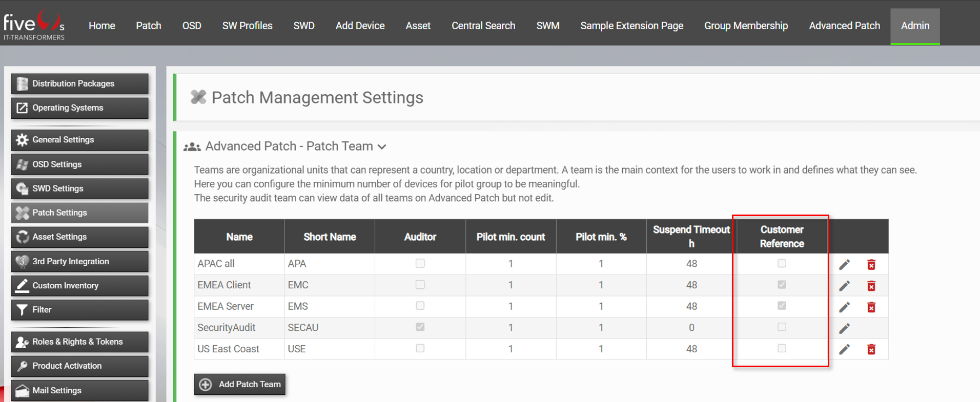
Task: Go to Advanced Patch in top navigation
Action: (x=844, y=26)
